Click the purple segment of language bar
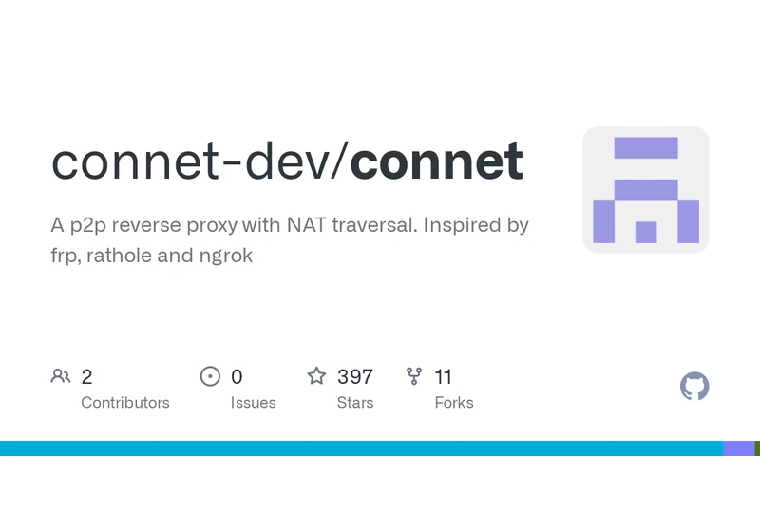This screenshot has height=532, width=760. [739, 448]
